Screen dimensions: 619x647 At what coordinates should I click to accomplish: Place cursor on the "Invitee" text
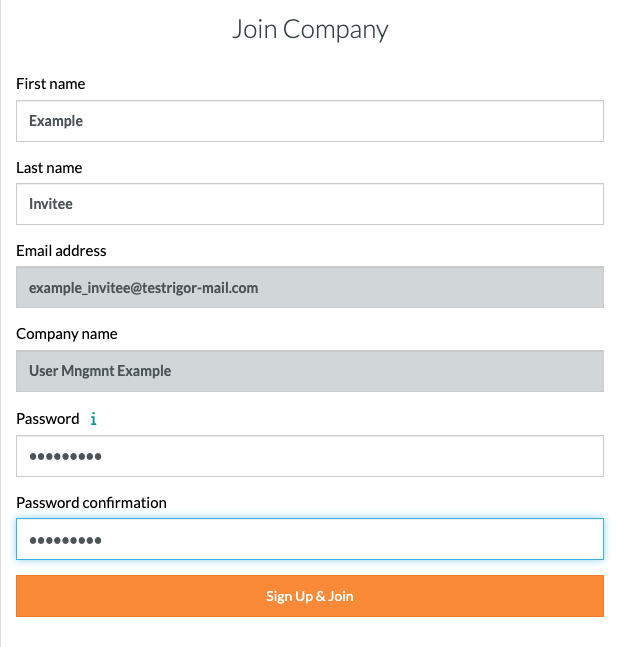(x=51, y=204)
